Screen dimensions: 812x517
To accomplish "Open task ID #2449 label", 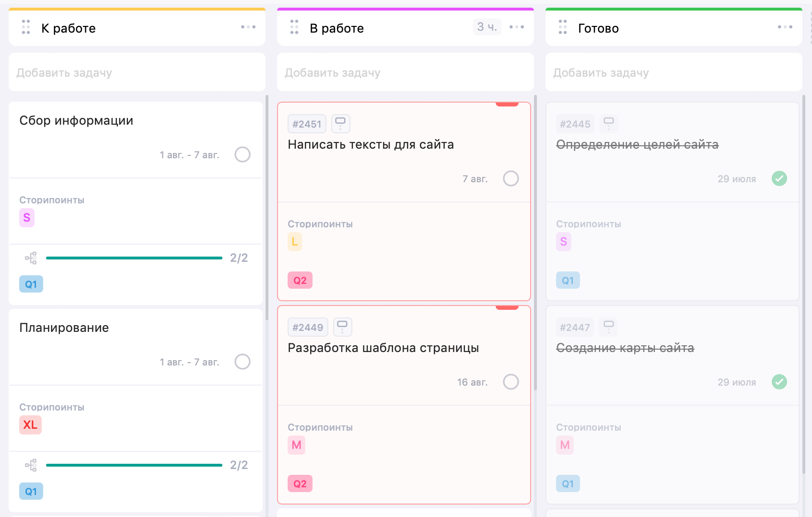I will (308, 327).
